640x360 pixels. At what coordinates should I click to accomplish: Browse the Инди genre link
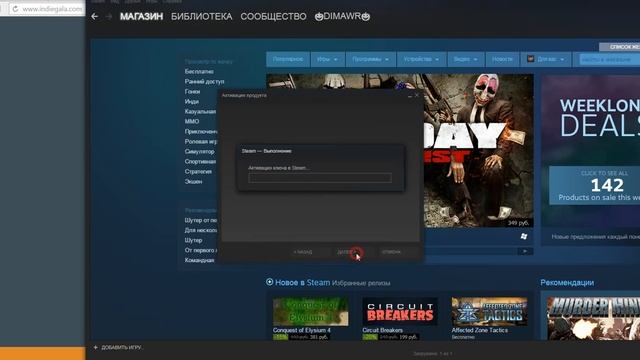tap(191, 101)
